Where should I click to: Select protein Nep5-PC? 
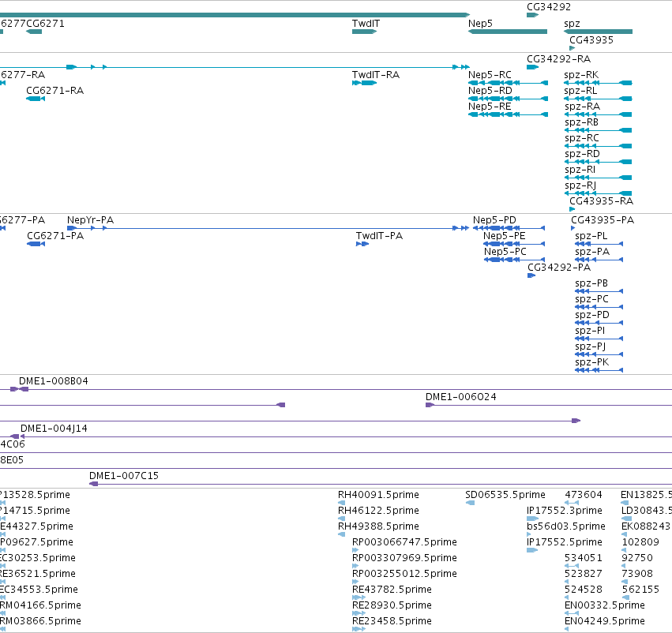click(x=514, y=260)
